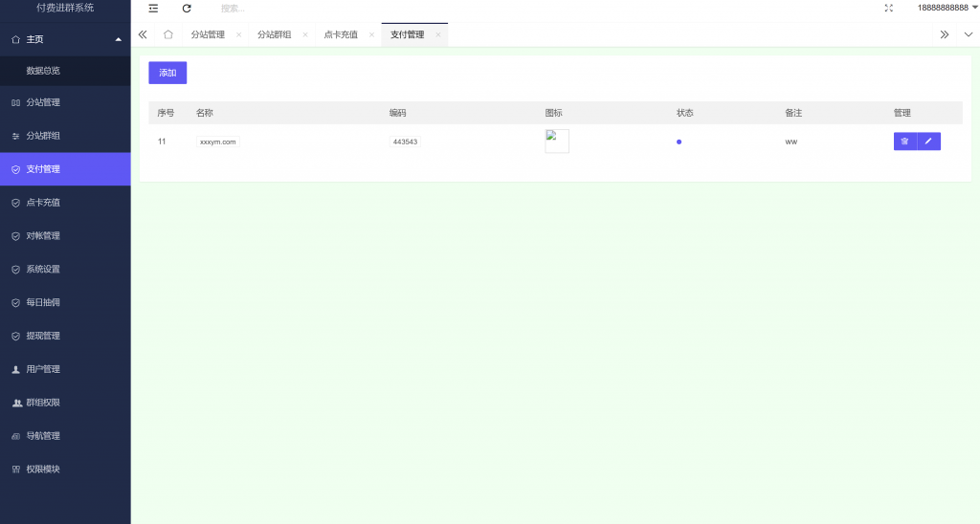980x524 pixels.
Task: Close the 分站群组 tab
Action: pyautogui.click(x=305, y=35)
